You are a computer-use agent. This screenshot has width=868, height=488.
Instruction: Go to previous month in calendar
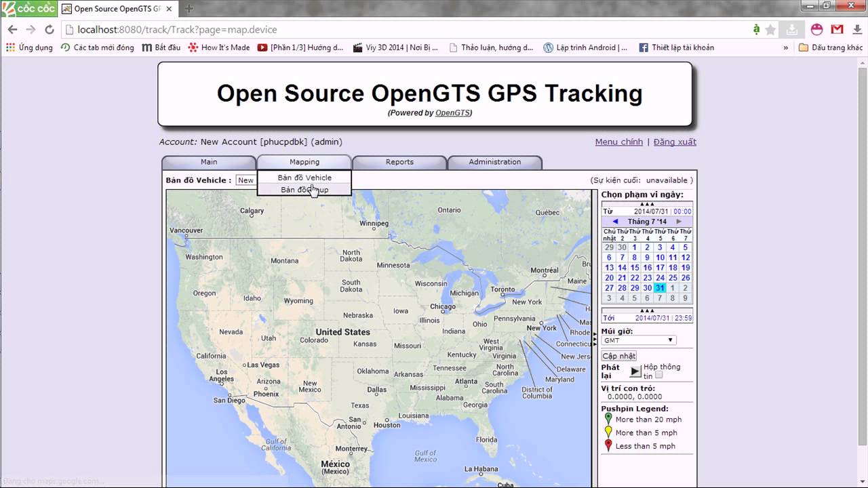[x=615, y=222]
